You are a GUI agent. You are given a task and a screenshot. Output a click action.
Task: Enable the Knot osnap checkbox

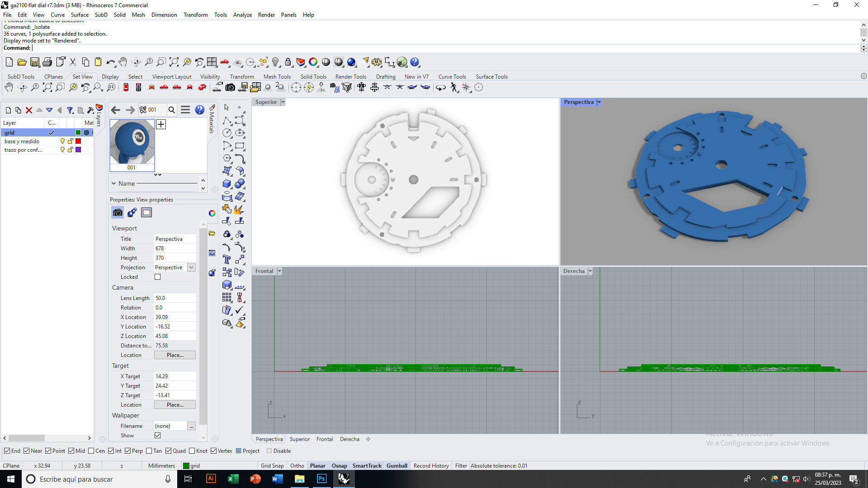pos(192,450)
